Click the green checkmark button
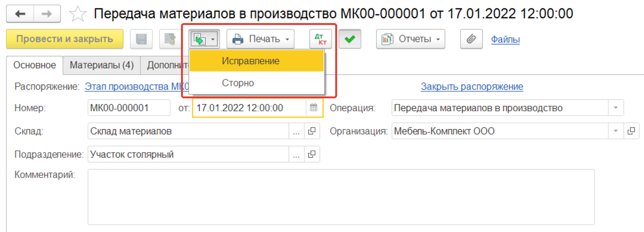The height and width of the screenshot is (232, 644). click(x=350, y=39)
